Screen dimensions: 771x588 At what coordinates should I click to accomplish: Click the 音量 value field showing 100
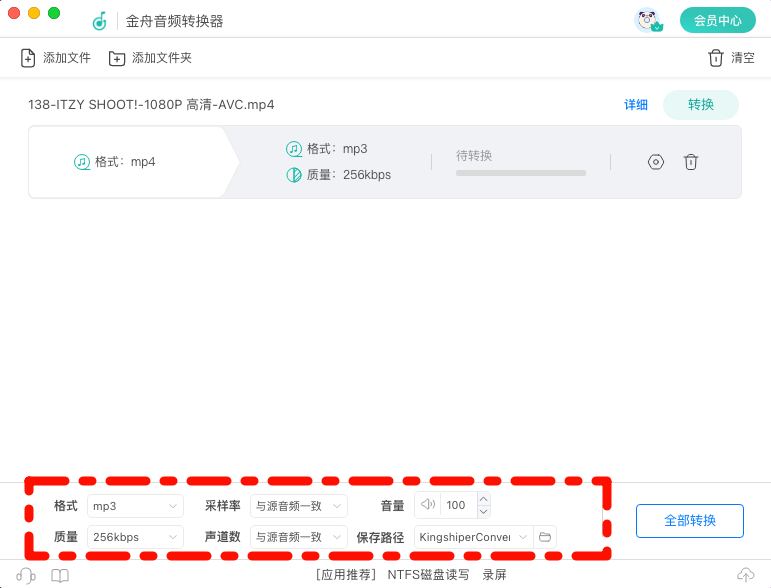[459, 505]
